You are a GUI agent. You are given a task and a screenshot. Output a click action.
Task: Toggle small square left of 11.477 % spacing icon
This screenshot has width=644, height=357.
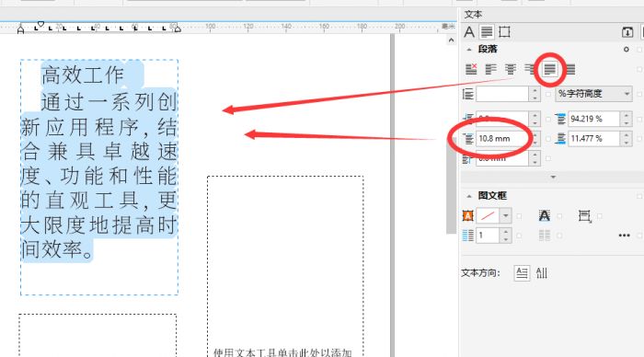click(548, 139)
